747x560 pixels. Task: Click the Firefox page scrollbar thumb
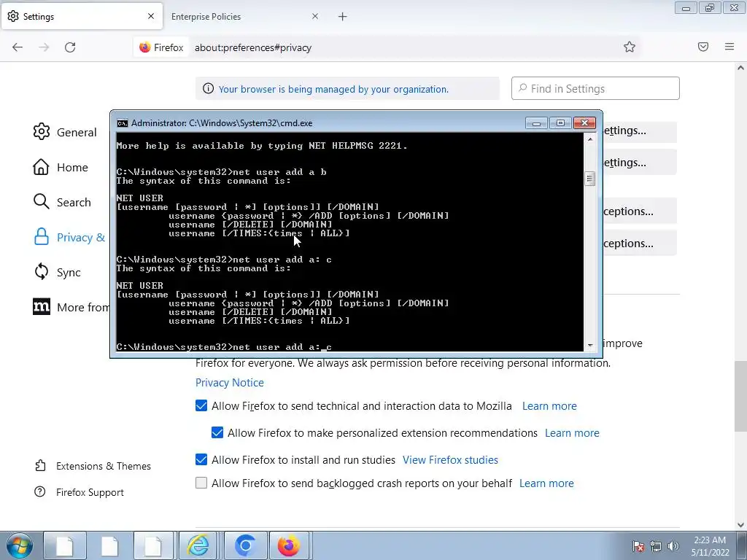coord(740,396)
